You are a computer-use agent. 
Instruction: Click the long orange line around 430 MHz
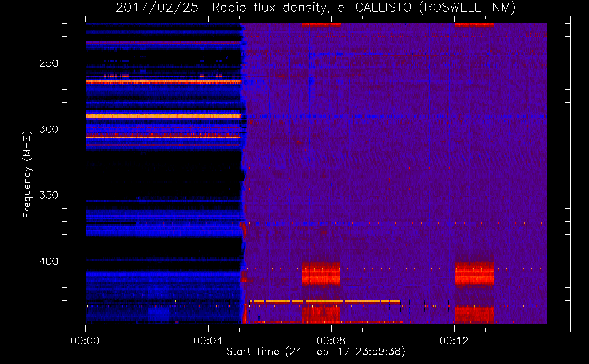point(325,302)
